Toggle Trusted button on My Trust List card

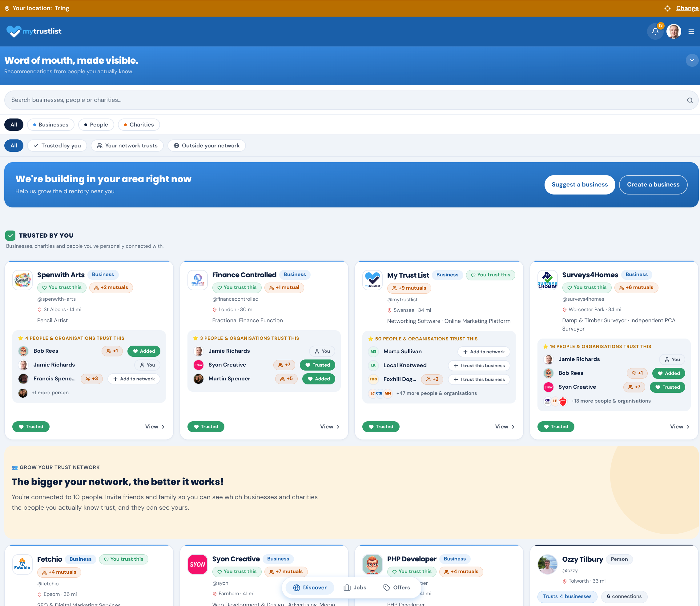pyautogui.click(x=381, y=427)
